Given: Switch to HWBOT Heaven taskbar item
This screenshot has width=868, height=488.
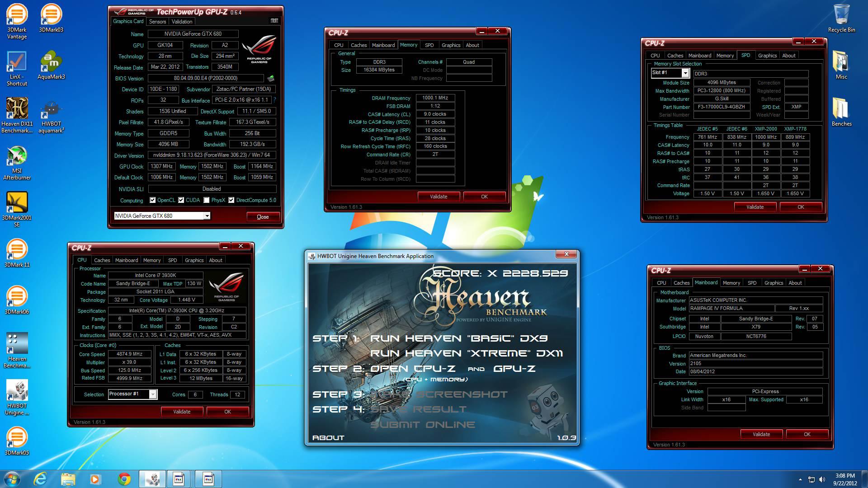Looking at the screenshot, I should point(152,479).
